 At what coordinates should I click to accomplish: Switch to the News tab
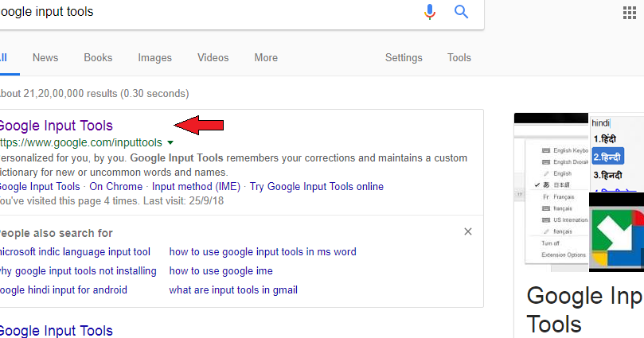tap(45, 57)
